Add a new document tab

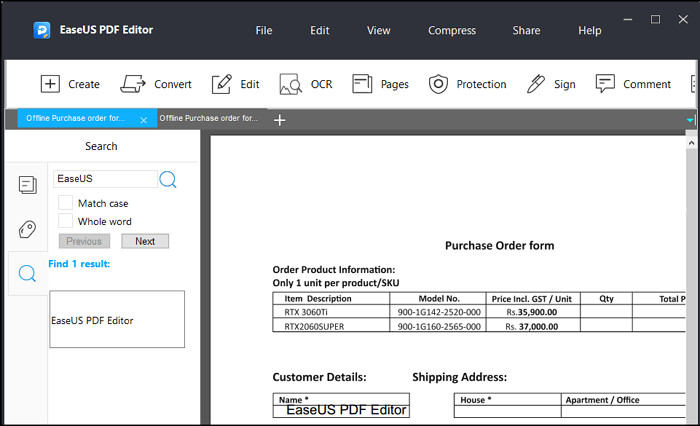(x=279, y=120)
